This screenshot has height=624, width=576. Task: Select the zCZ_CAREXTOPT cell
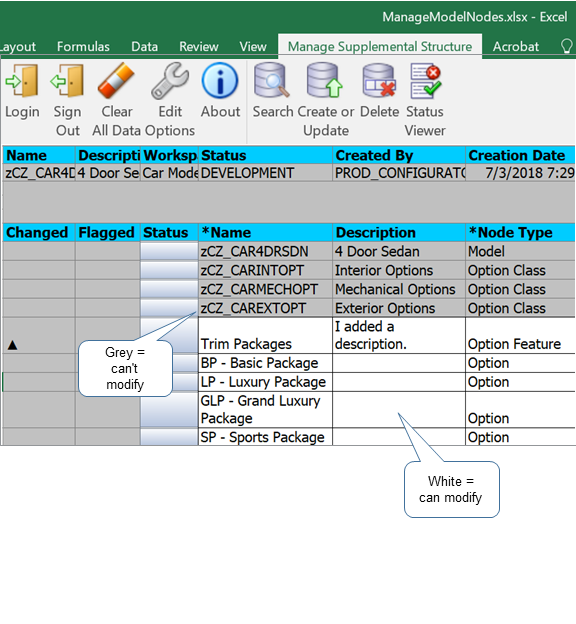[x=266, y=308]
